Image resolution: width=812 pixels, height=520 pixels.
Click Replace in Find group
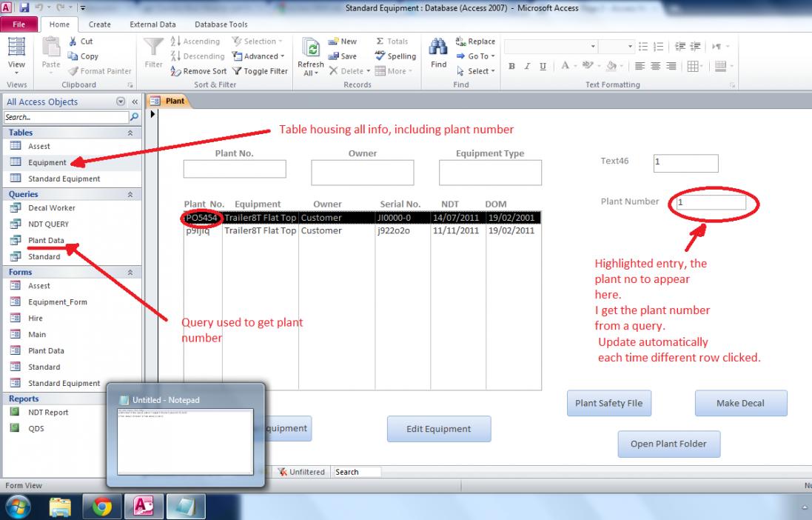click(x=475, y=41)
